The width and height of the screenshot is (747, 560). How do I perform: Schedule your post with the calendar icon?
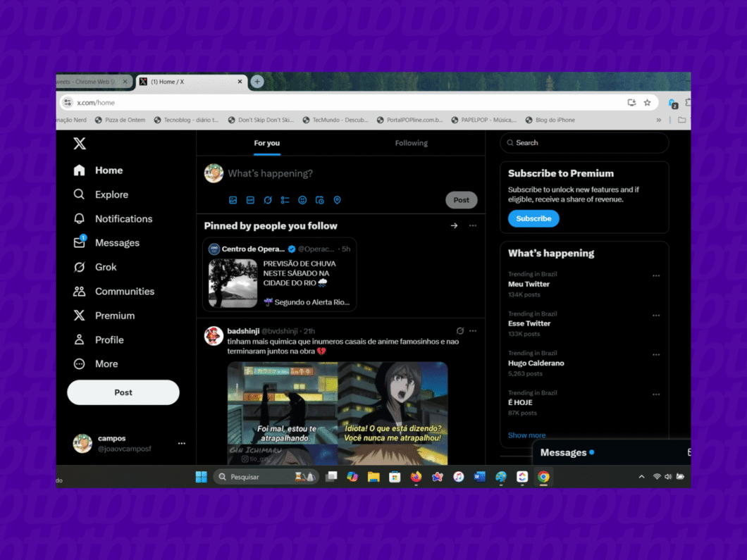tap(319, 200)
